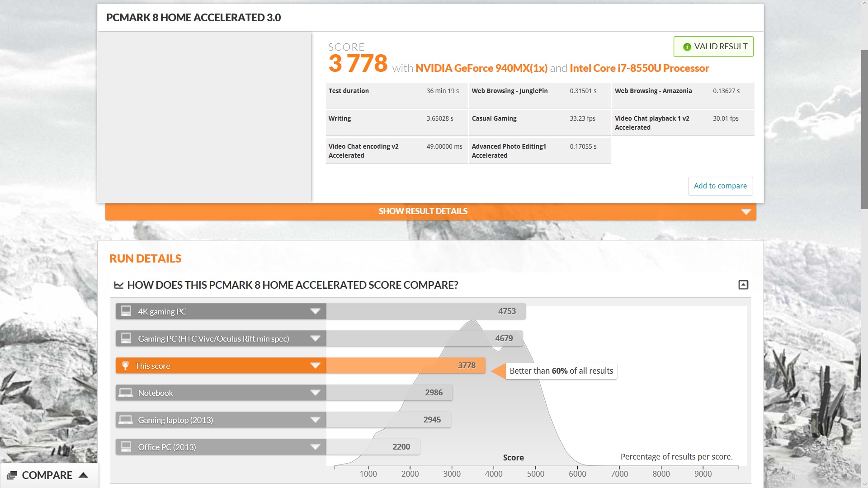Open NVIDIA GeForce 940MX link

click(x=481, y=68)
